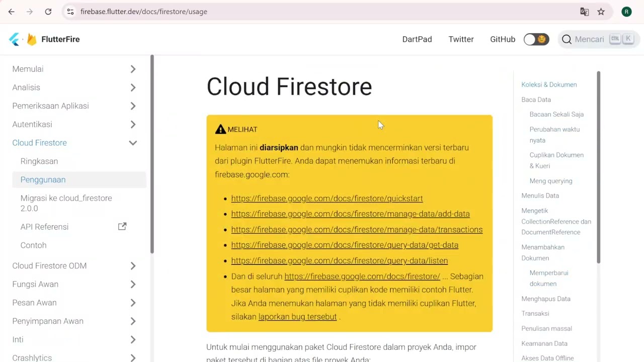The width and height of the screenshot is (644, 362).
Task: Click the browser forward arrow
Action: (x=30, y=12)
